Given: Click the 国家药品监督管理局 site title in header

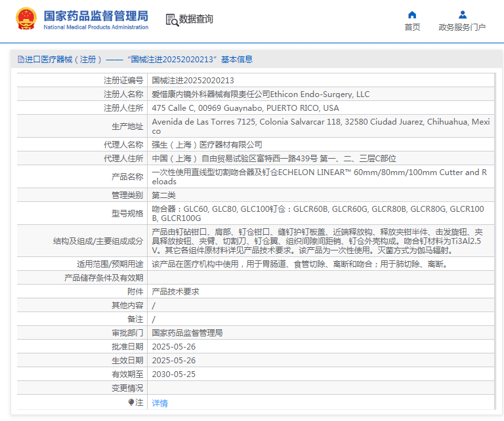Looking at the screenshot, I should click(x=96, y=15).
